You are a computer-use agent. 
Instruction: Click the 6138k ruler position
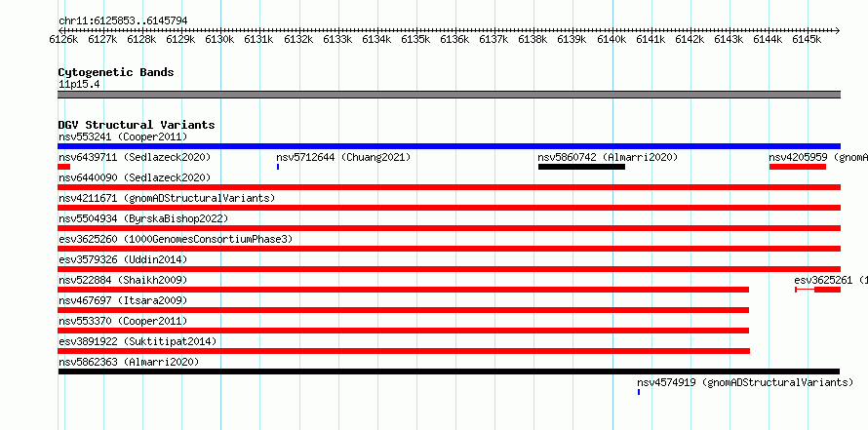533,39
